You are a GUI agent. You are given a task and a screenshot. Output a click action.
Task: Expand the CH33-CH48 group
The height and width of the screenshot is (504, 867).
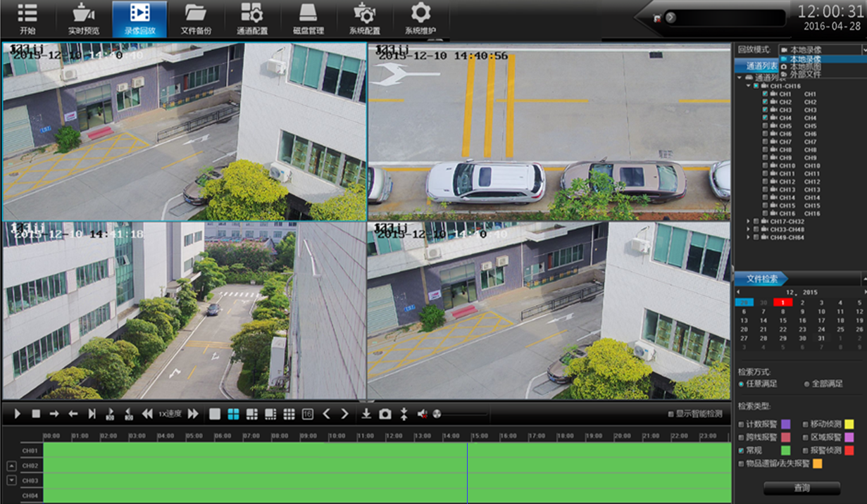(749, 229)
